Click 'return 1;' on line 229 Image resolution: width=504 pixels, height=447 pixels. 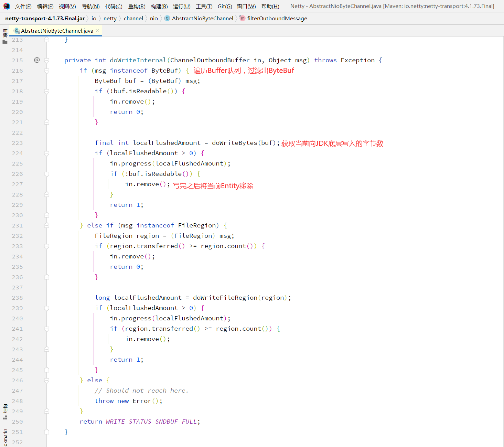pyautogui.click(x=127, y=205)
